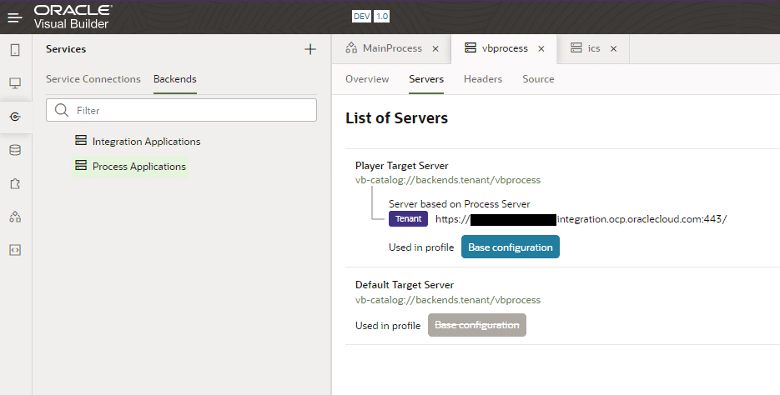Screen dimensions: 780x395
Task: Click Integration Applications backend icon
Action: (x=81, y=140)
